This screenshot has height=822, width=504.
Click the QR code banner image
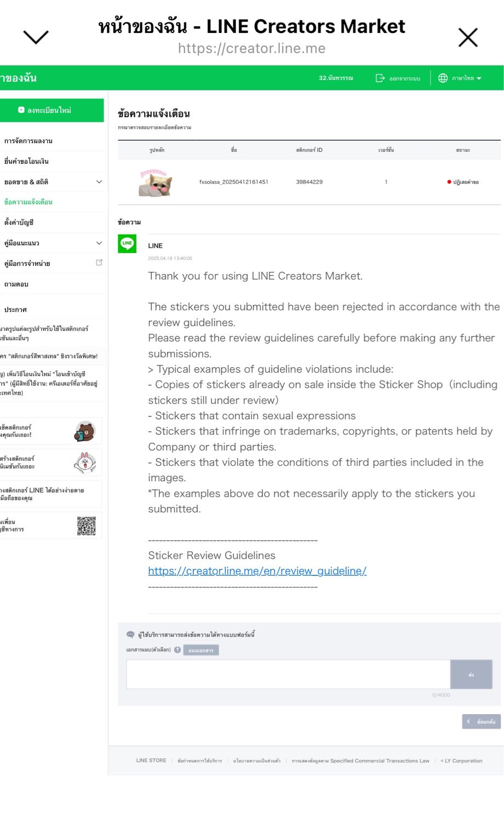86,526
